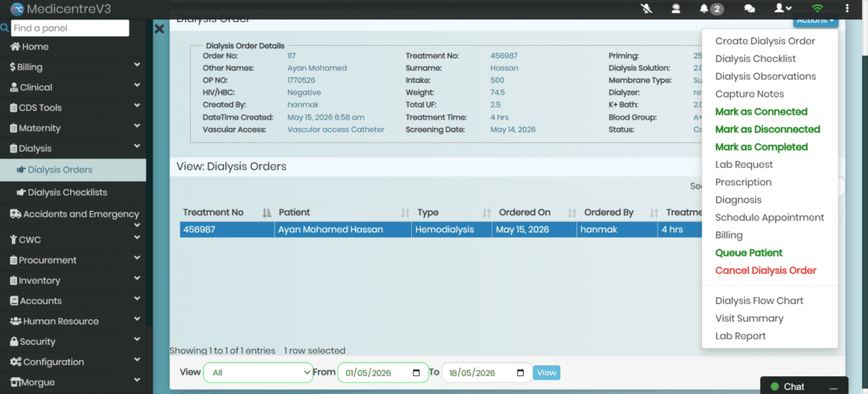868x394 pixels.
Task: Sort table by Ordered By column
Action: click(x=617, y=213)
